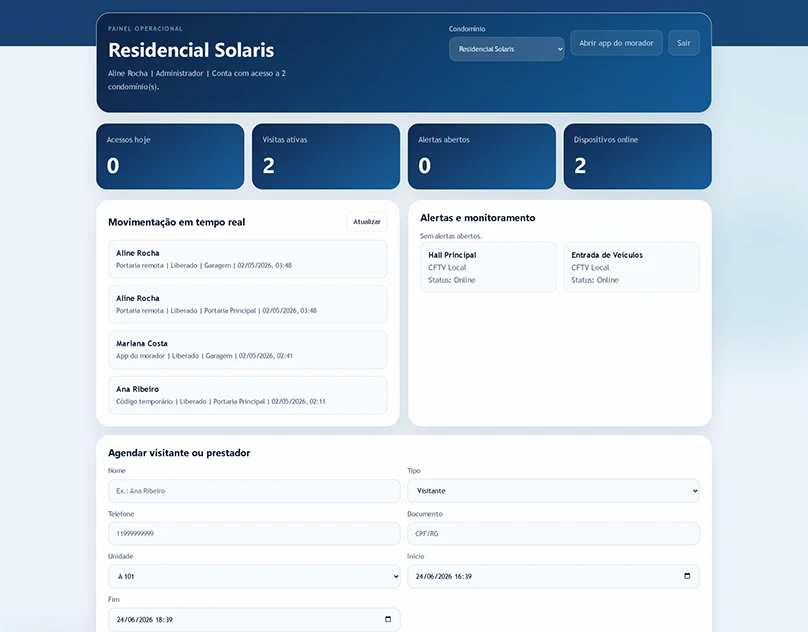The height and width of the screenshot is (632, 808).
Task: Select the Acessos hoje stat card
Action: [170, 156]
